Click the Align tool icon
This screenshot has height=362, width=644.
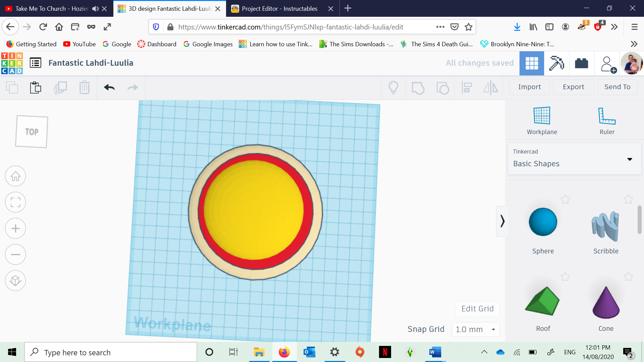click(x=467, y=88)
